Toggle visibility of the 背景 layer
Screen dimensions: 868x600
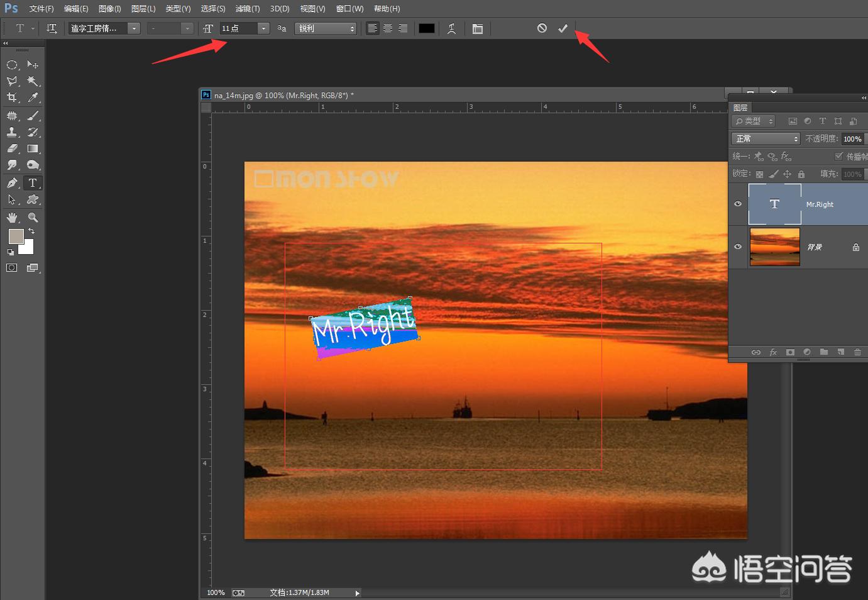738,247
